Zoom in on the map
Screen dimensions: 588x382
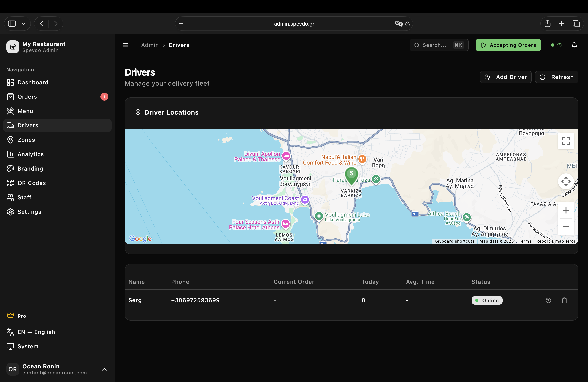click(566, 210)
